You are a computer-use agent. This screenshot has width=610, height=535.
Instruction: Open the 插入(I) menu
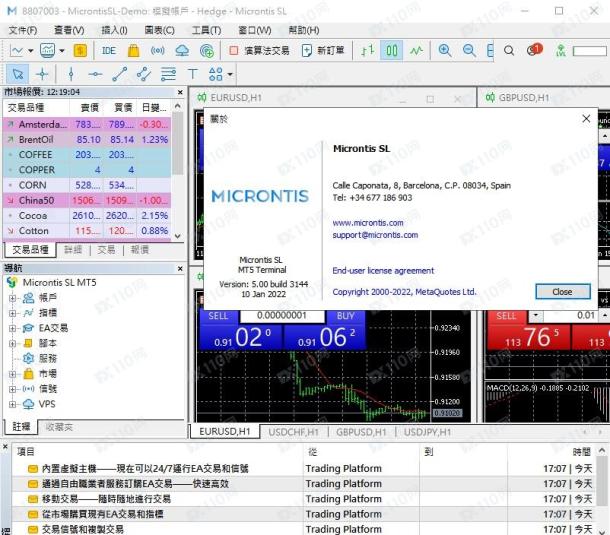[x=114, y=30]
